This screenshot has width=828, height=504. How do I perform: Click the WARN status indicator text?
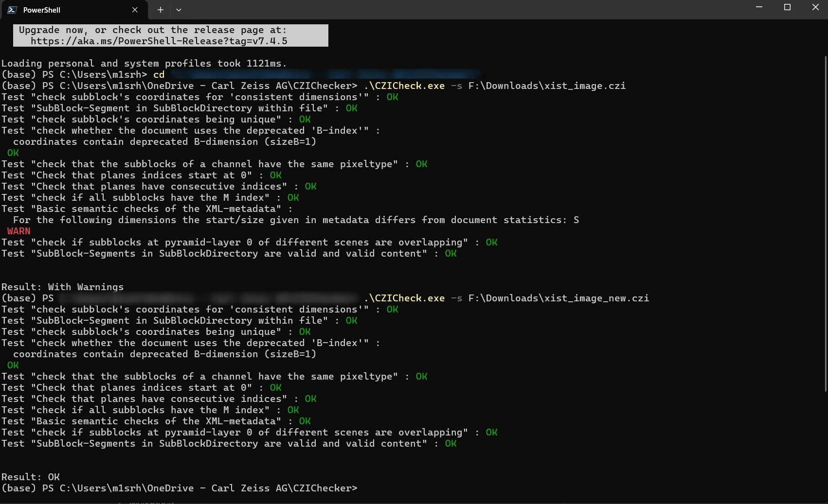18,231
